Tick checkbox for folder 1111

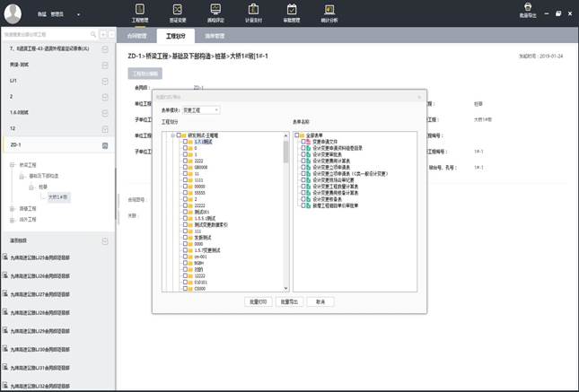(185, 179)
